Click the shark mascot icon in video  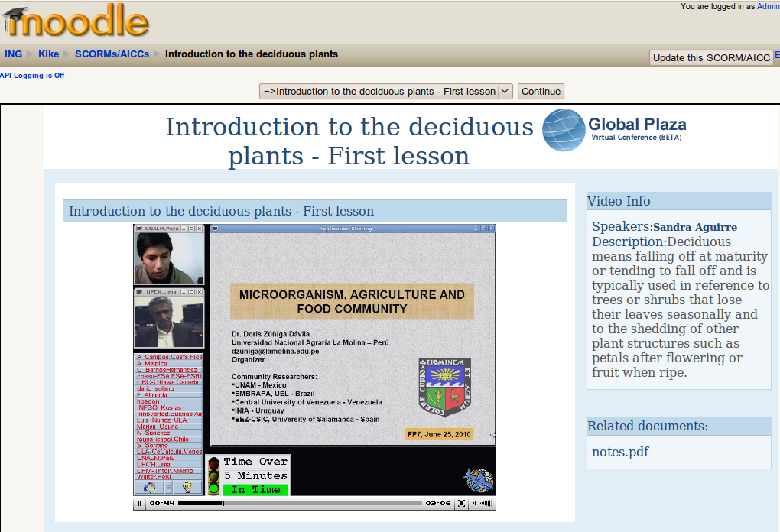[x=478, y=480]
